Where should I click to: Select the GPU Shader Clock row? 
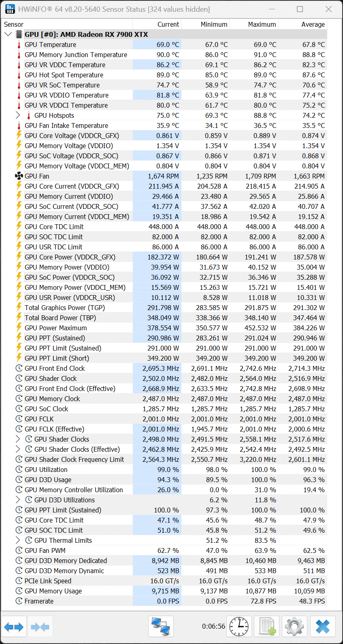164,378
